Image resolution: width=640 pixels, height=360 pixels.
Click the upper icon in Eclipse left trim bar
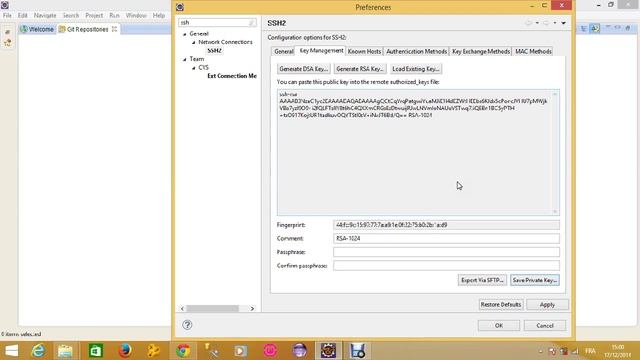click(8, 32)
